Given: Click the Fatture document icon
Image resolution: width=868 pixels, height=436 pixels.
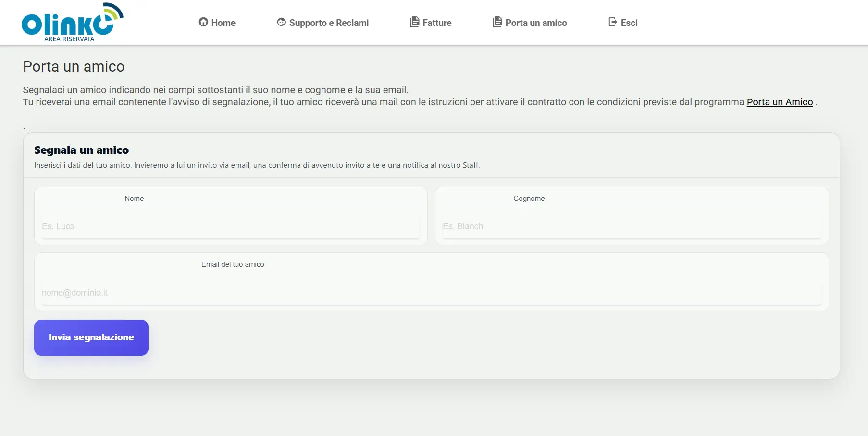Looking at the screenshot, I should point(414,22).
